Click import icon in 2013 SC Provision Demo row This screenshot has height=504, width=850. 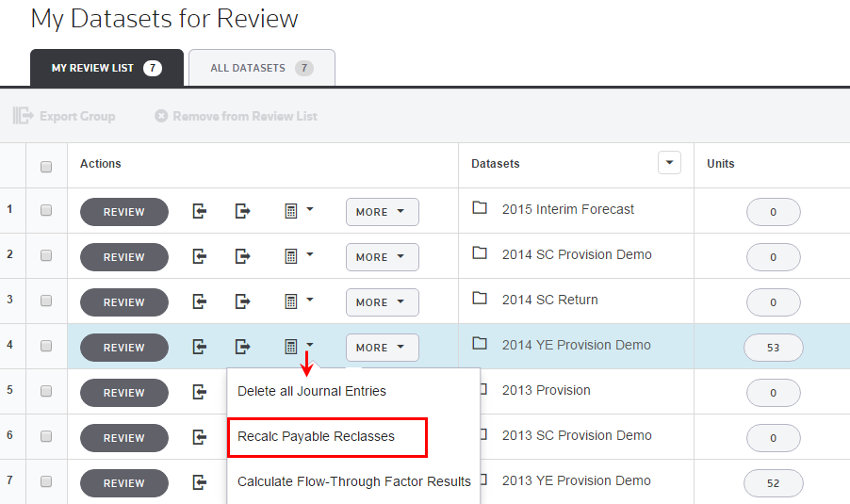click(200, 438)
